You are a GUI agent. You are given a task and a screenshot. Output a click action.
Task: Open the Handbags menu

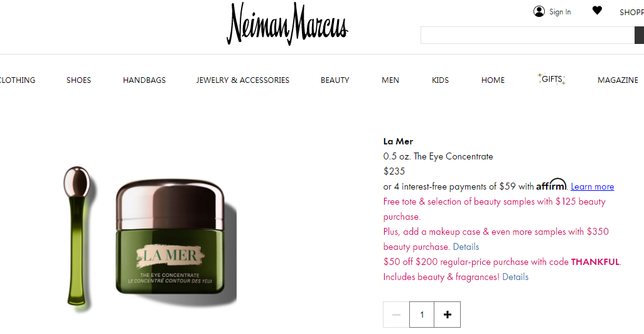pyautogui.click(x=144, y=80)
